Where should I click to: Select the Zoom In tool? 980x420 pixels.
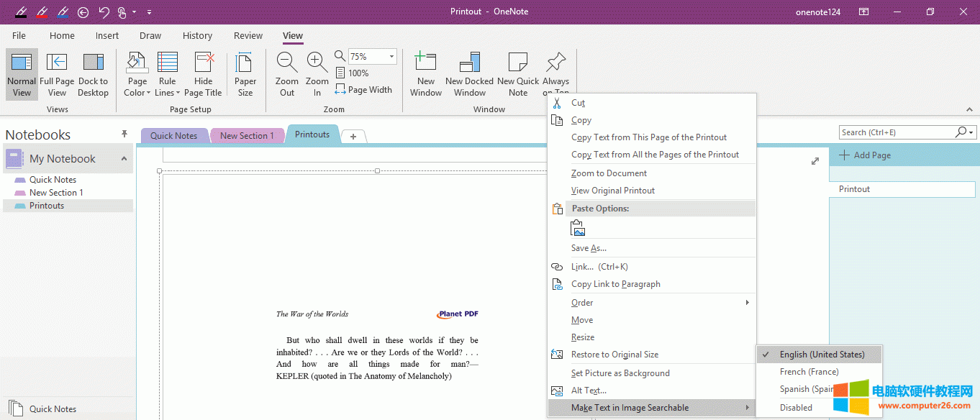click(317, 73)
